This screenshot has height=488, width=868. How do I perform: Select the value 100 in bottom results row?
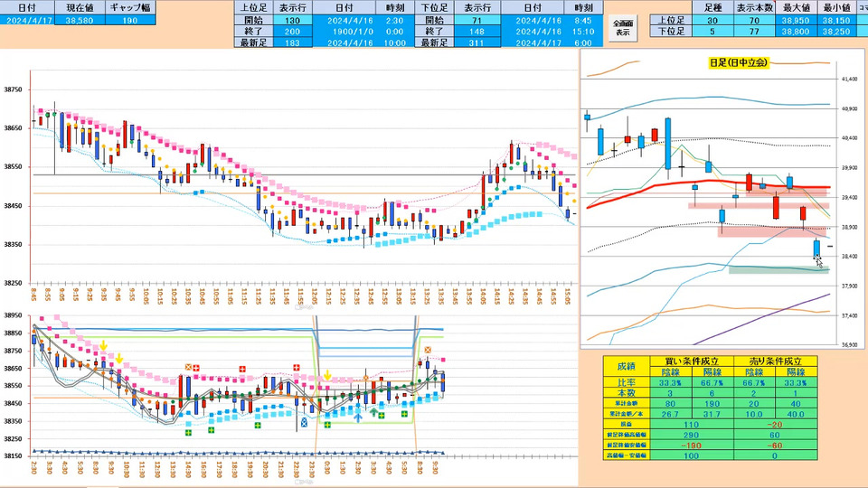(691, 455)
